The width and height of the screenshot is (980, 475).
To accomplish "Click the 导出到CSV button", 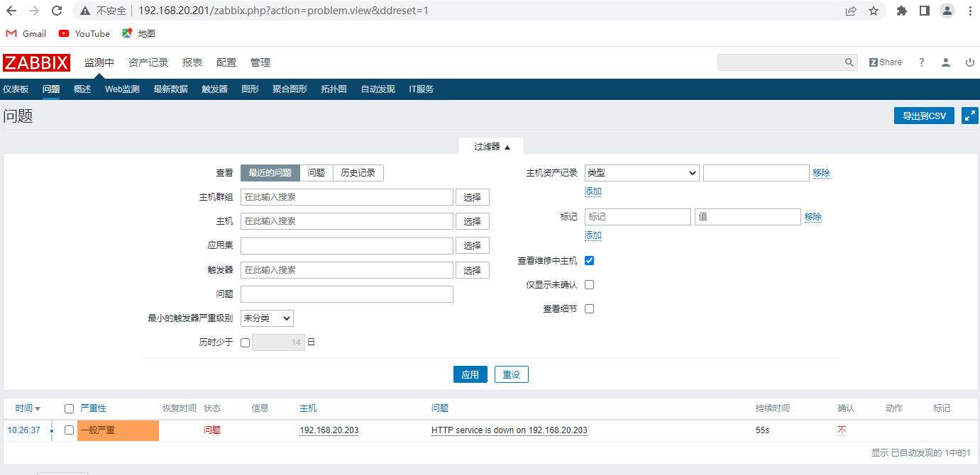I will tap(924, 116).
